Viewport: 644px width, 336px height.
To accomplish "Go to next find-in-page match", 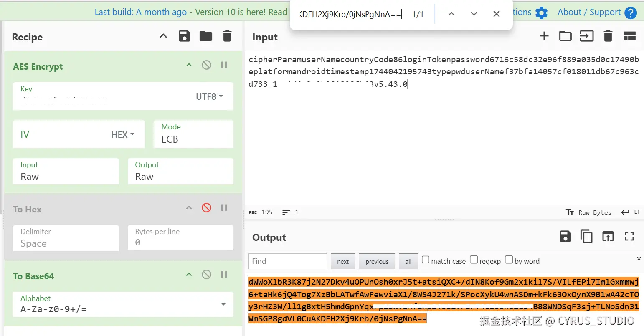I will point(474,14).
